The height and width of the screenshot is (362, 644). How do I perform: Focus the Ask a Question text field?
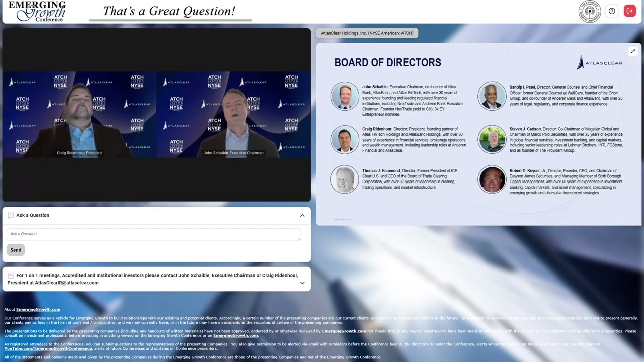[154, 234]
